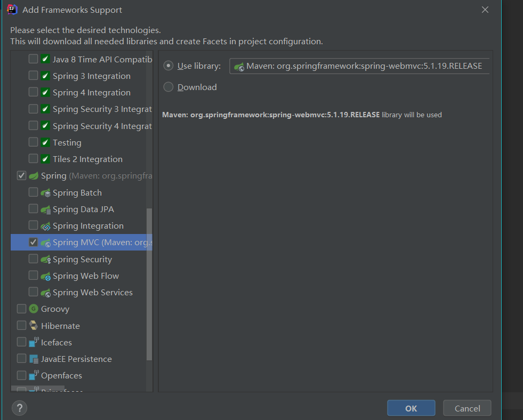Select the Spring Integration row
The image size is (523, 420).
(x=82, y=225)
